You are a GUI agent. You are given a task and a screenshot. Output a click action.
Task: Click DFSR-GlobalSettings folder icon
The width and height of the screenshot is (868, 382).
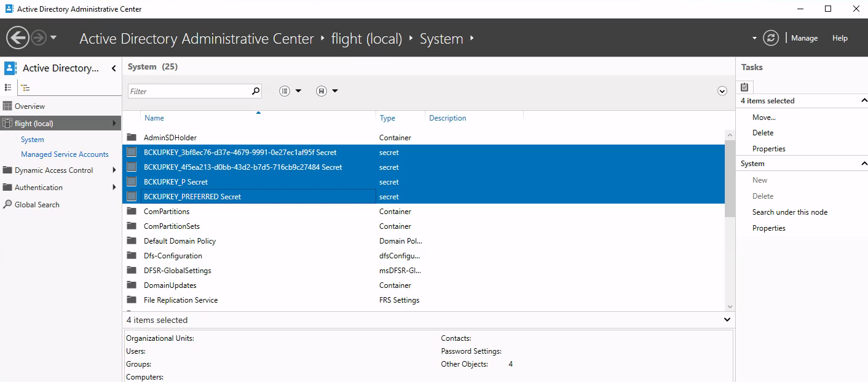click(131, 271)
